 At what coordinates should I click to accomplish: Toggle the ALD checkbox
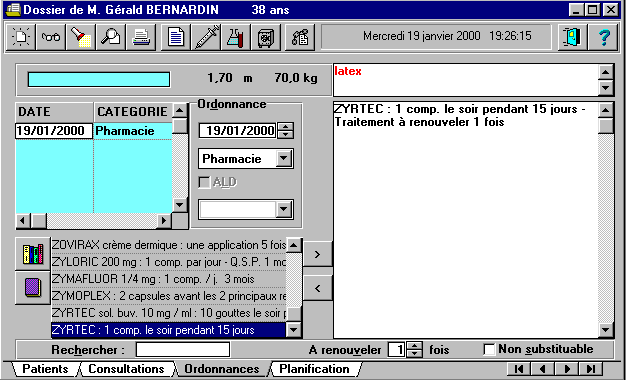point(205,182)
